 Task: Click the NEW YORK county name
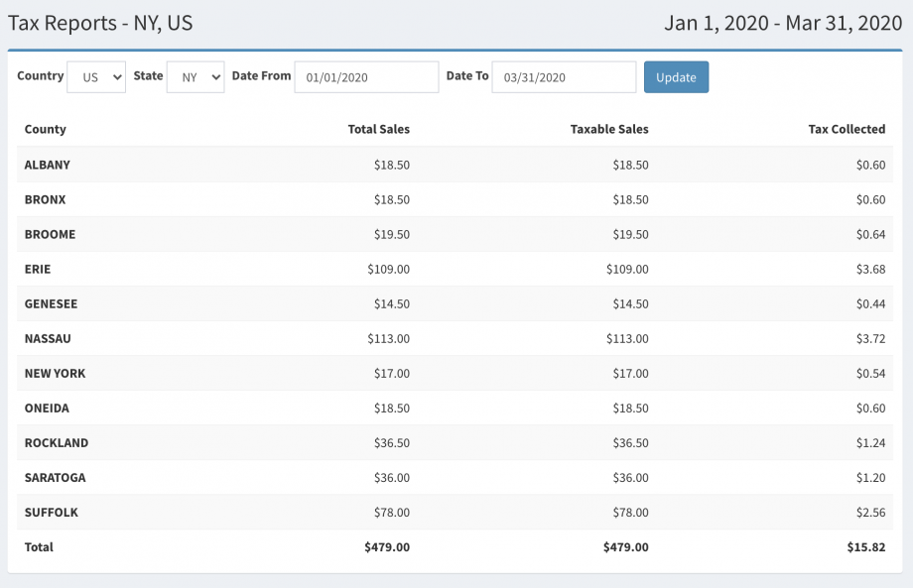(x=55, y=374)
